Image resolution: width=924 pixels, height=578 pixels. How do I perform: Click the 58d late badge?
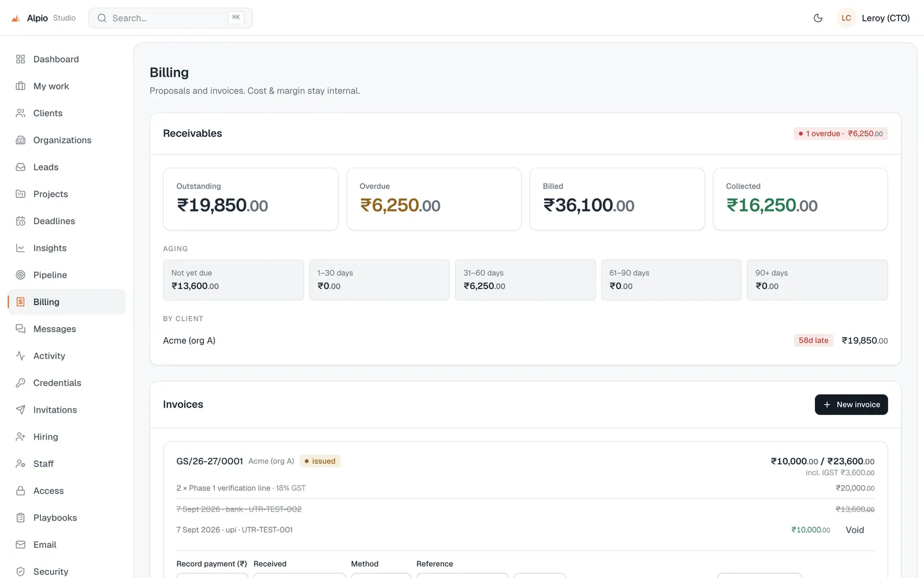click(813, 340)
